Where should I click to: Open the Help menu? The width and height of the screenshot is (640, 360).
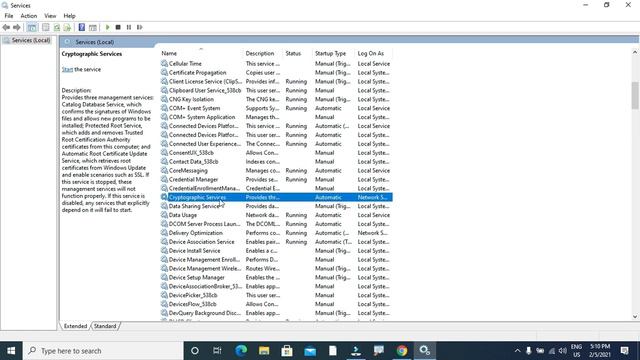click(x=69, y=16)
